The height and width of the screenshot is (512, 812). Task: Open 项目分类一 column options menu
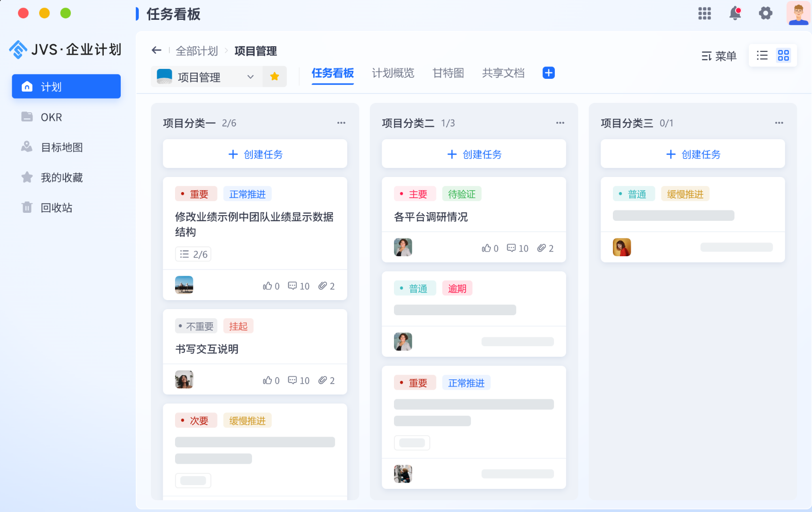click(x=341, y=123)
